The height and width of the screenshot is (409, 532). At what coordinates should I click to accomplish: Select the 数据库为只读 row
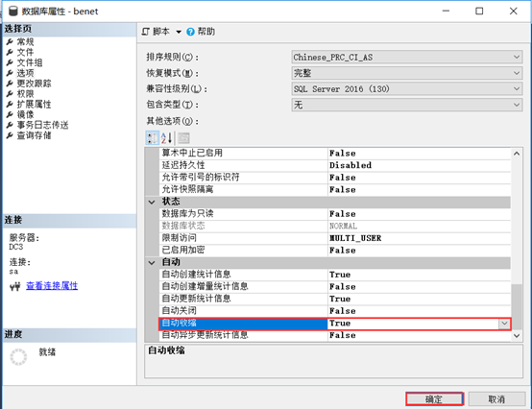coord(334,214)
